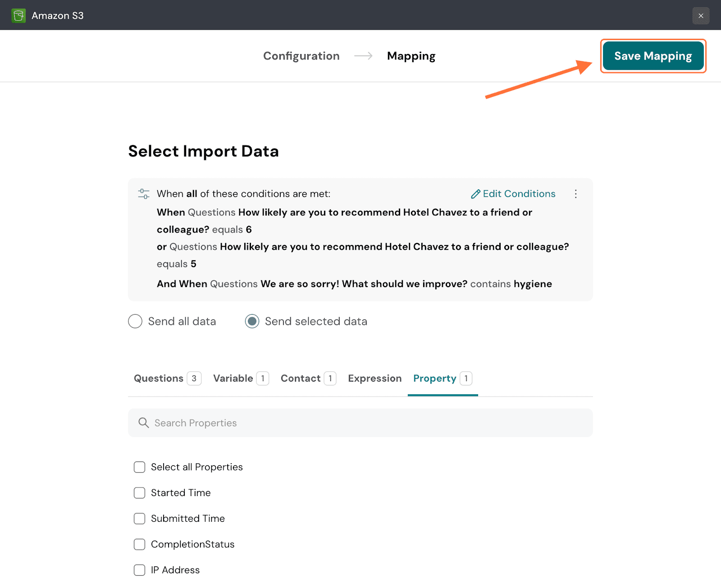Click the arrow between Configuration and Mapping
Viewport: 721px width, 588px height.
click(363, 56)
